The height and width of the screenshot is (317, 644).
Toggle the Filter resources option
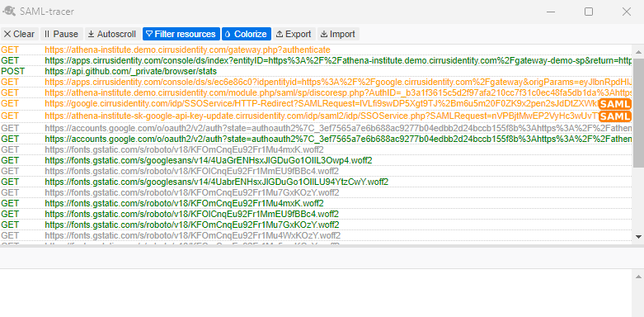pos(181,34)
